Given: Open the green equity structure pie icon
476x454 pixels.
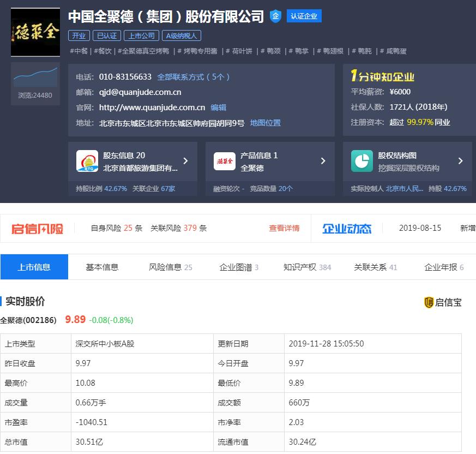Looking at the screenshot, I should point(362,161).
